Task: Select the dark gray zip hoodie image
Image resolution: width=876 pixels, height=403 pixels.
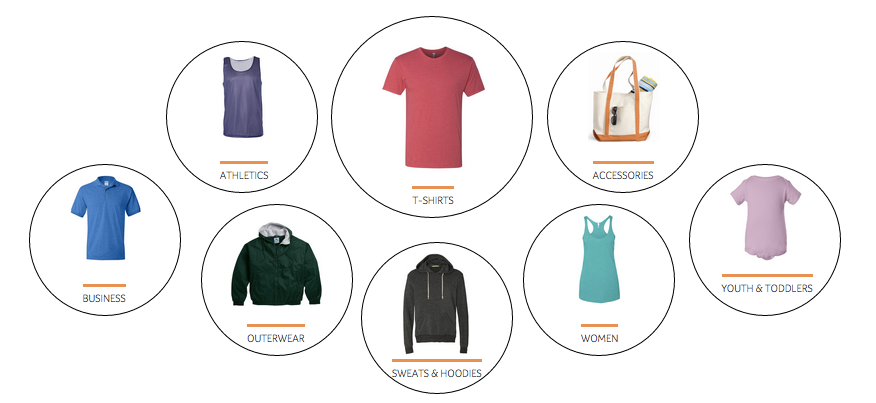Action: click(436, 304)
